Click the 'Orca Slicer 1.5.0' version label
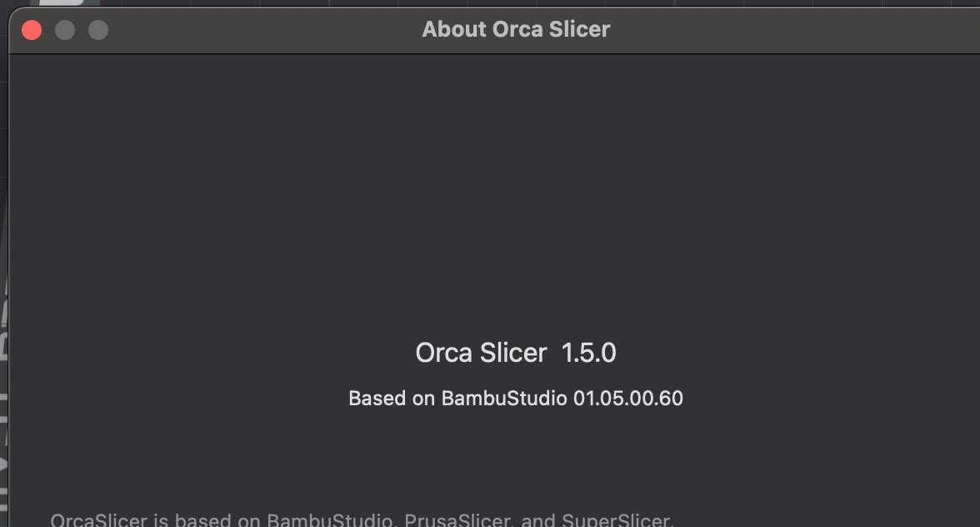Image resolution: width=980 pixels, height=527 pixels. [517, 353]
